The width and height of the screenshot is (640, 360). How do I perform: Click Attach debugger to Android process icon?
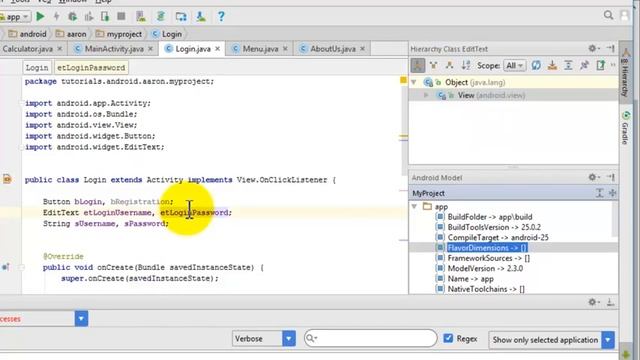[105, 16]
